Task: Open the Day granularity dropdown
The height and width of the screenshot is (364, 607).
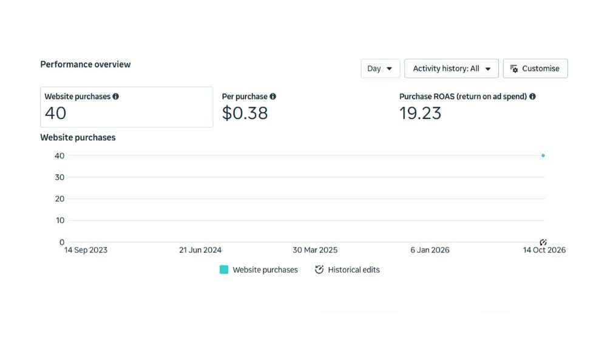Action: [380, 69]
